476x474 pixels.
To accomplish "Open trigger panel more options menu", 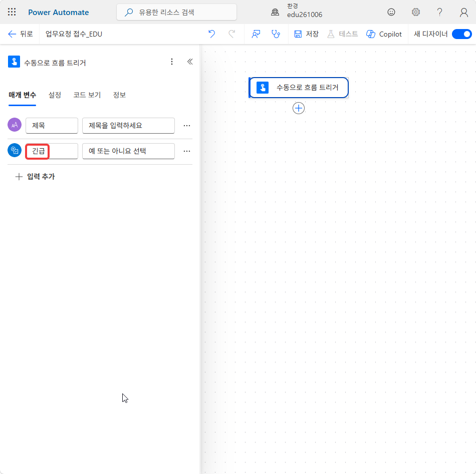I will (x=172, y=62).
